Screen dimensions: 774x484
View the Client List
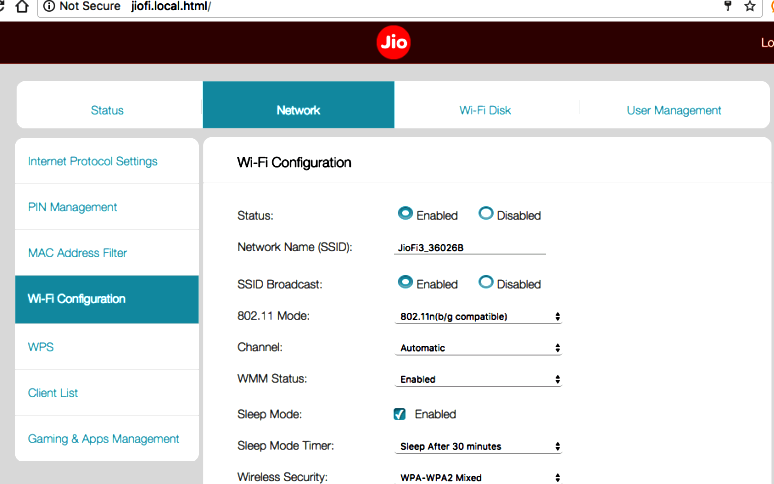[x=107, y=393]
